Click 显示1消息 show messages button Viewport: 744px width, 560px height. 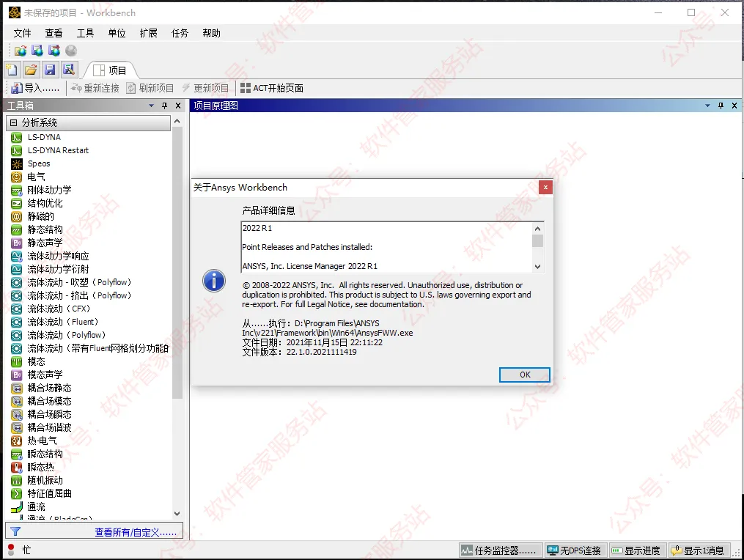[699, 550]
